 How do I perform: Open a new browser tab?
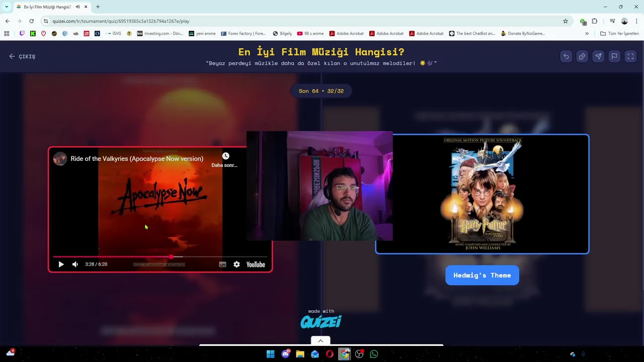point(98,7)
